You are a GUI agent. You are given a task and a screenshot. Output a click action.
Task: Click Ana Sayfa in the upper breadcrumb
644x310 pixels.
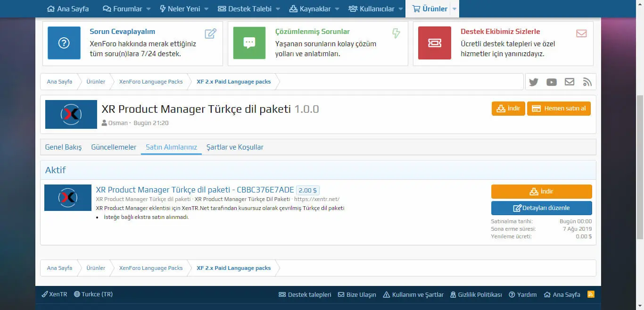pyautogui.click(x=59, y=82)
